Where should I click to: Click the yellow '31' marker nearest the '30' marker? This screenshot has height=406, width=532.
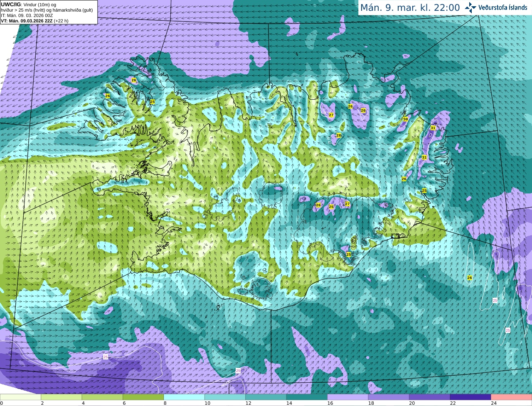click(x=433, y=128)
